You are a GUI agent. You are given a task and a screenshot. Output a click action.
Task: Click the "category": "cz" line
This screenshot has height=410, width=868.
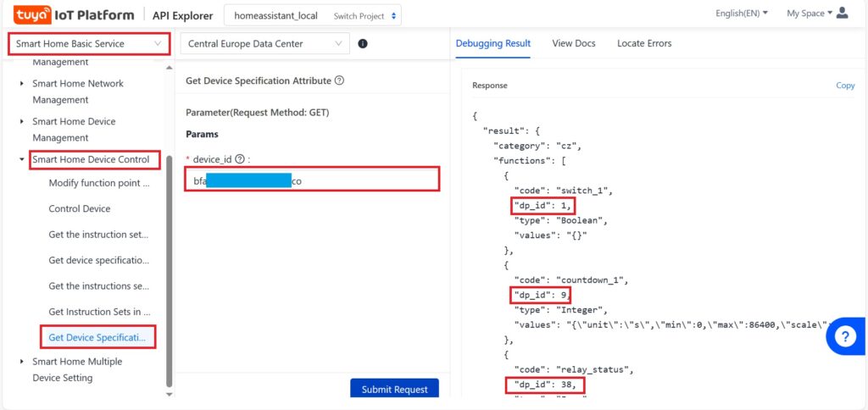537,146
